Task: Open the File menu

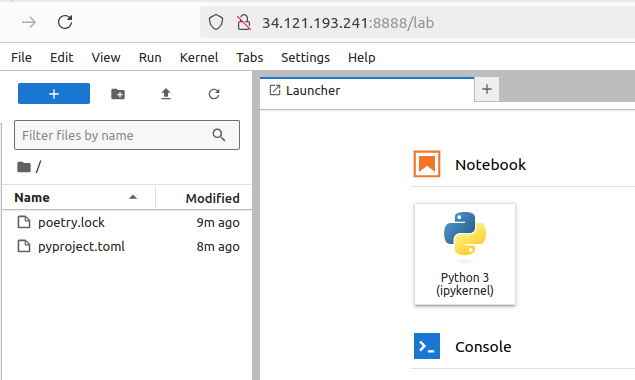Action: pos(21,58)
